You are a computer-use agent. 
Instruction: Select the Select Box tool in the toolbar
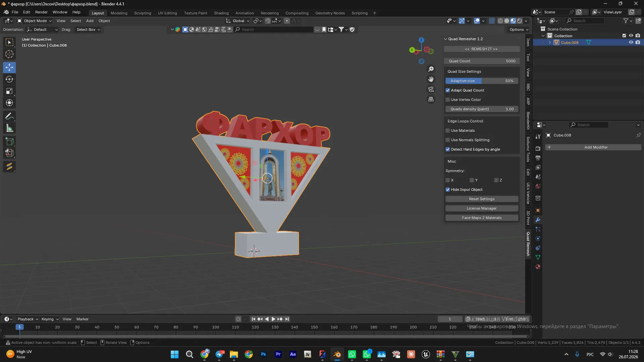9,42
